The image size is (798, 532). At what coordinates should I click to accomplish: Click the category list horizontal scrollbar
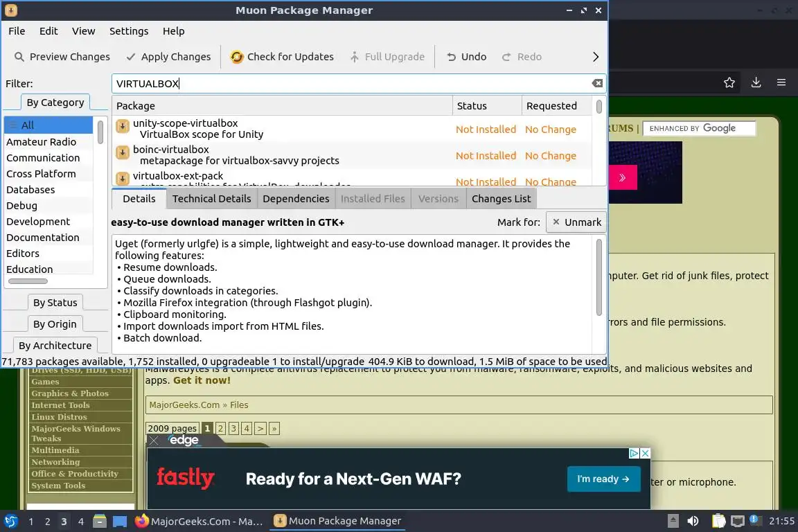(28, 281)
